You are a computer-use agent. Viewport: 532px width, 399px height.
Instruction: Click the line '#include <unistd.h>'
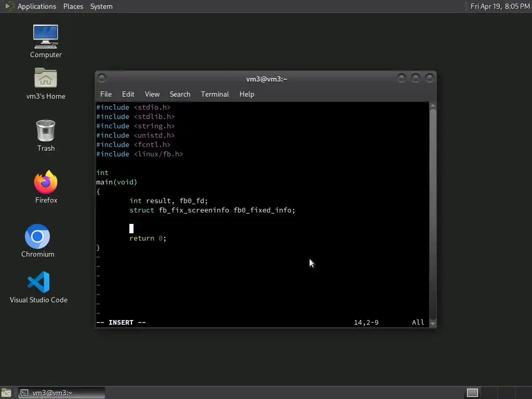(x=135, y=136)
